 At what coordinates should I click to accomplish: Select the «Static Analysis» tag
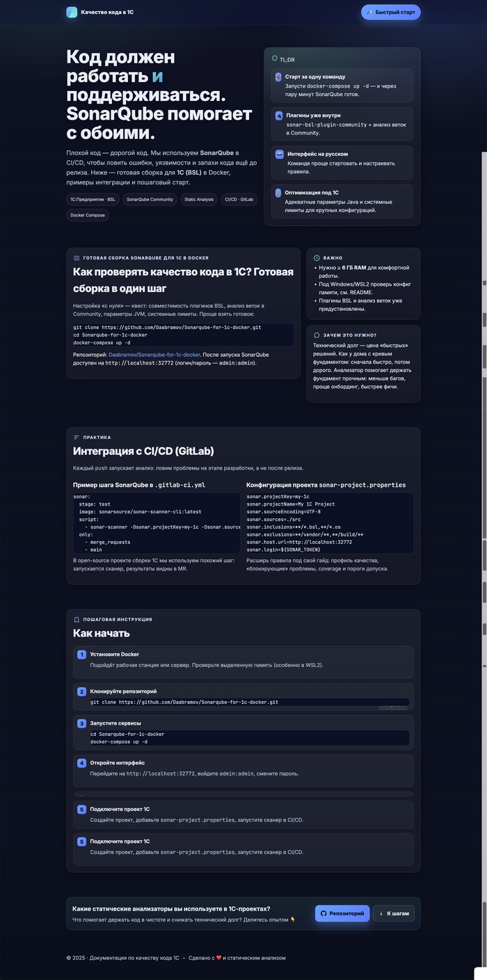pyautogui.click(x=199, y=199)
